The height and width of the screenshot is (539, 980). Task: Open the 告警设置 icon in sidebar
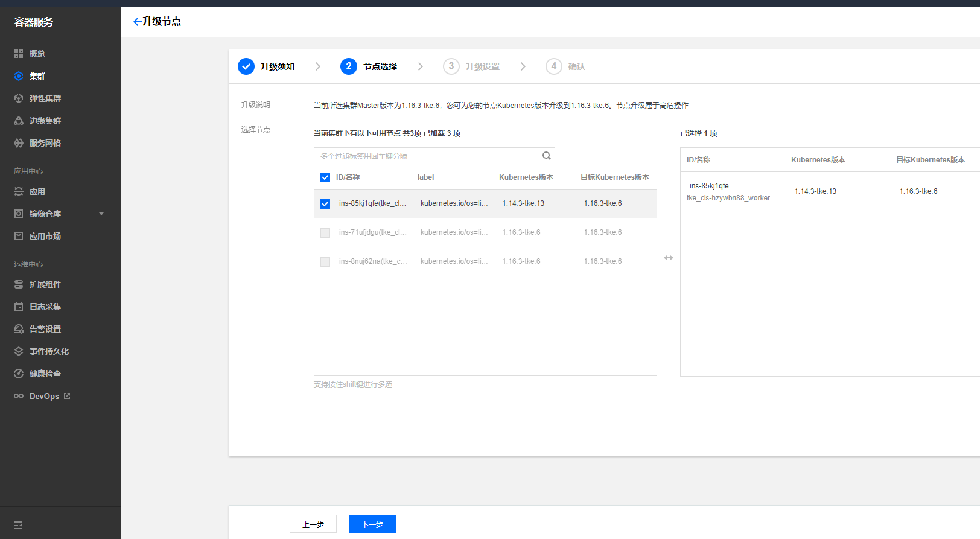click(19, 329)
